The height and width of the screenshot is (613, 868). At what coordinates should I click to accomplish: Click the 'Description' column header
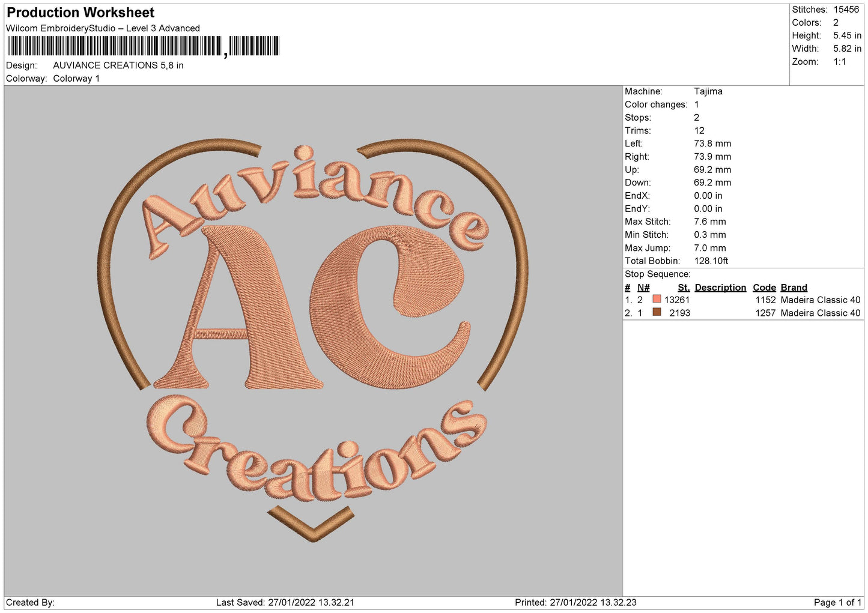click(720, 288)
